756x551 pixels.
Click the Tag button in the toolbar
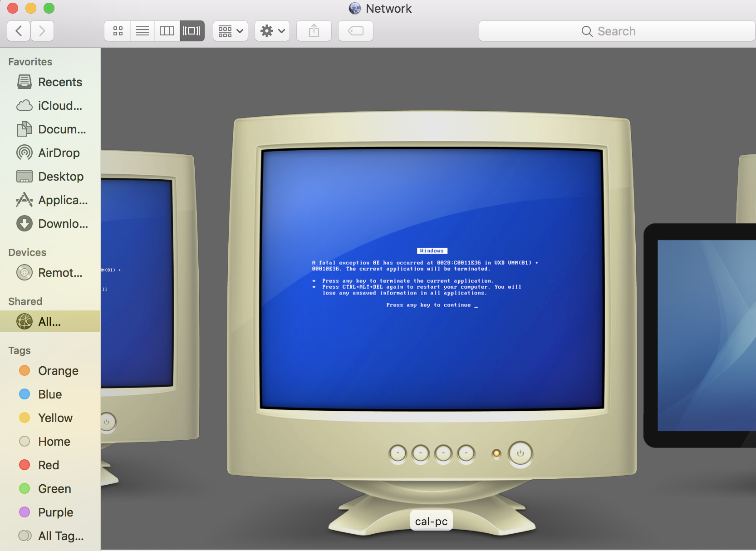(355, 31)
